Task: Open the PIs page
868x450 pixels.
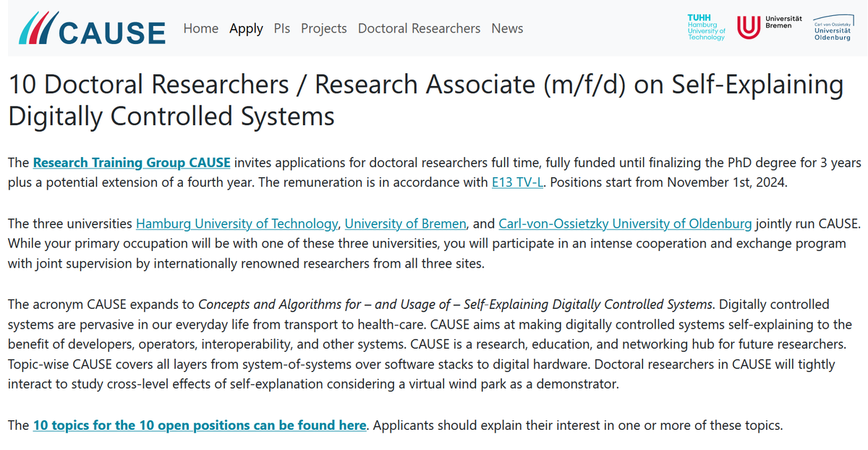Action: (x=282, y=28)
